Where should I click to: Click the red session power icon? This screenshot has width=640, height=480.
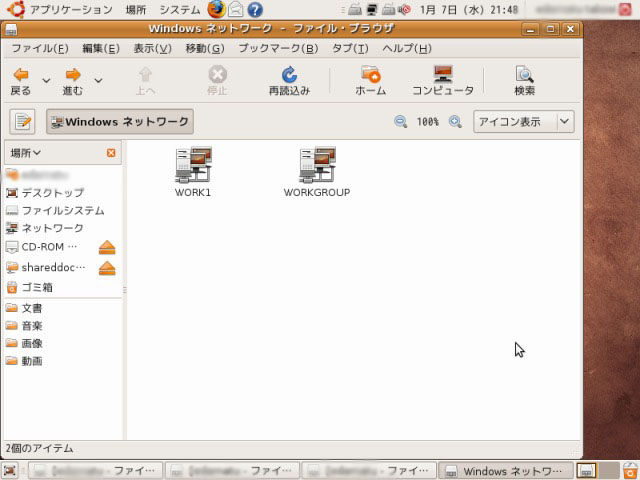pyautogui.click(x=625, y=9)
